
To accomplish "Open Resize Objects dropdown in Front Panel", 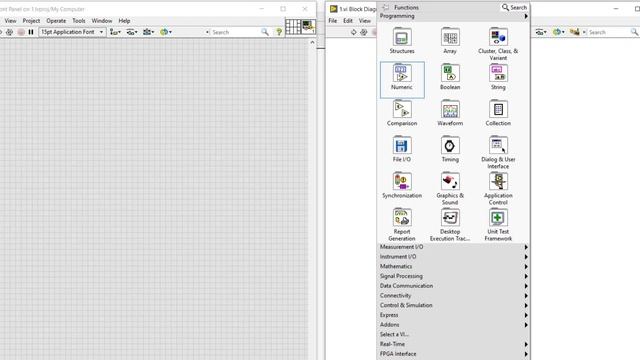I will click(149, 32).
